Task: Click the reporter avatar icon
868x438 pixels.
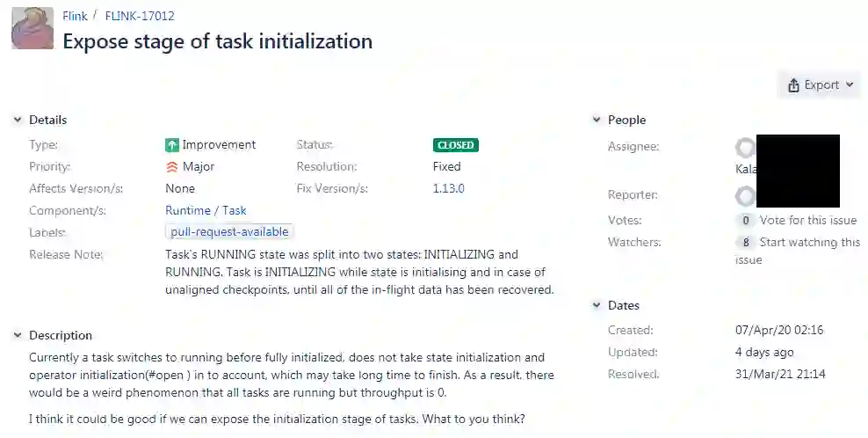Action: pos(745,195)
